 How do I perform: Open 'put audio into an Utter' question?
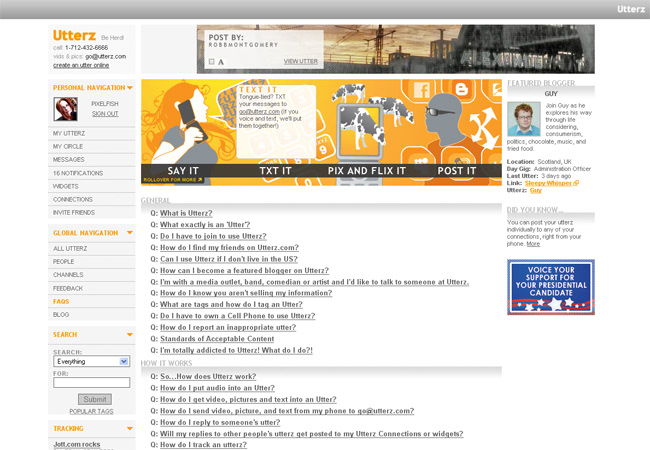point(217,388)
